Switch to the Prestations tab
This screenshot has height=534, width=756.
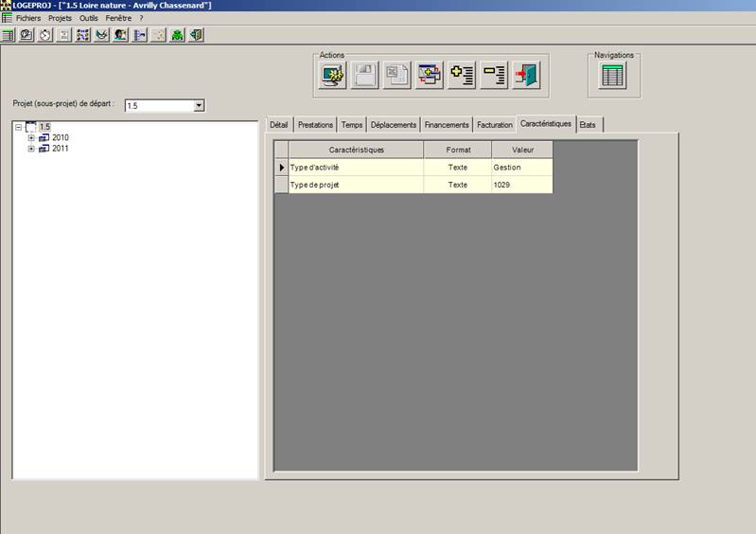pyautogui.click(x=315, y=125)
